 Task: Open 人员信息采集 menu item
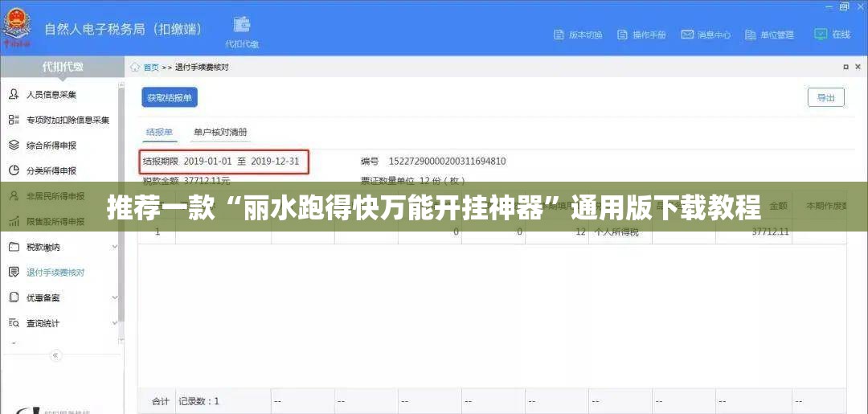51,95
